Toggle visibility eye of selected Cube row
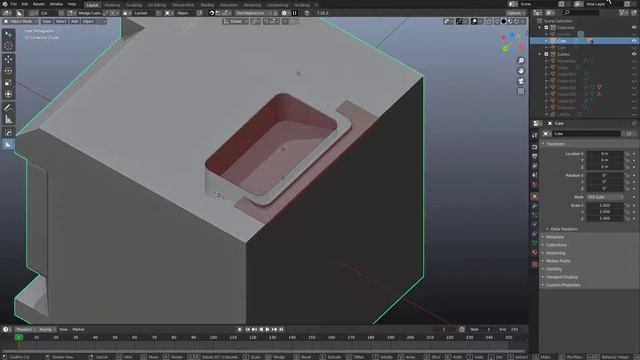Image resolution: width=640 pixels, height=360 pixels. tap(634, 41)
